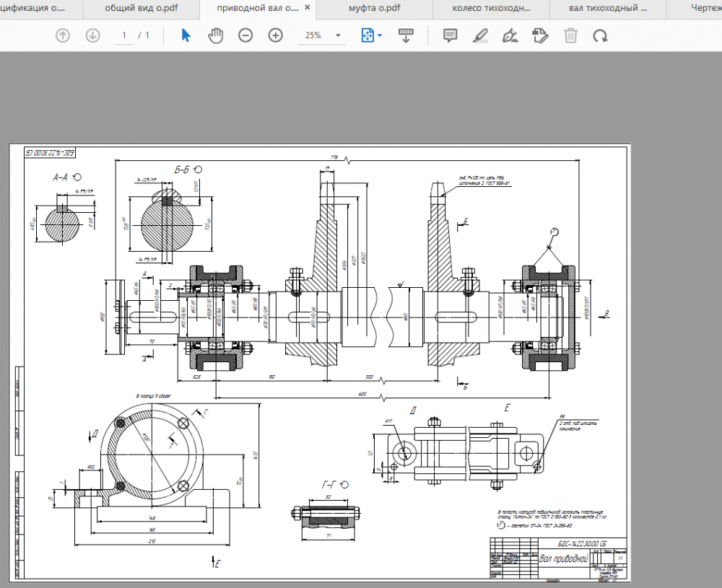Rotate the page using the rotate icon
This screenshot has height=588, width=722.
click(x=600, y=35)
